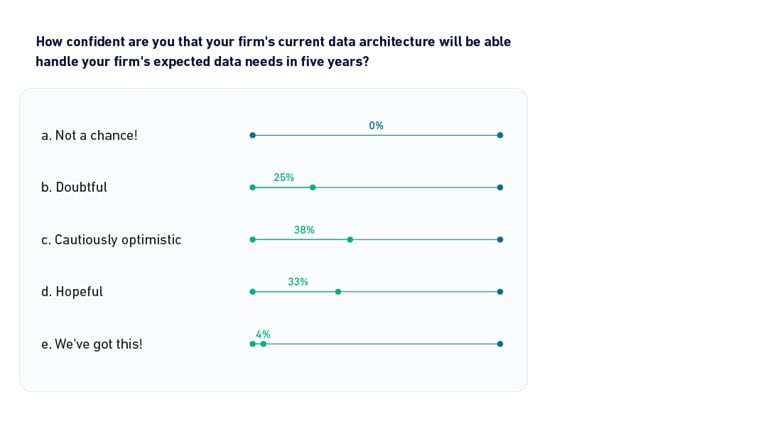Screen dimensions: 768x432
Task: Click the 4% value label
Action: [x=263, y=335]
